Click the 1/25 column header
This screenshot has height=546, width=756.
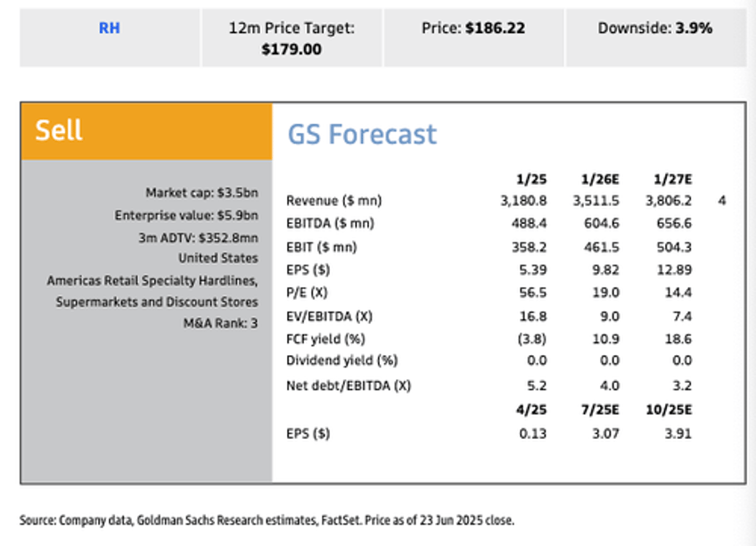[531, 179]
